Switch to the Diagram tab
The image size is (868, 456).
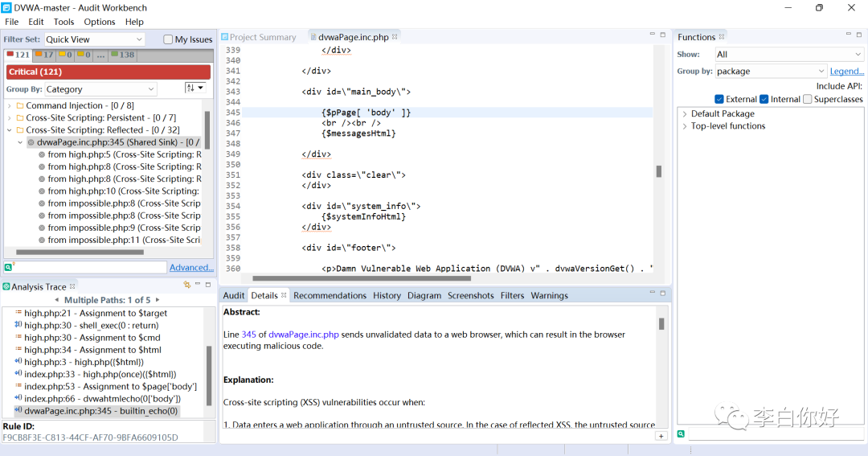click(424, 295)
